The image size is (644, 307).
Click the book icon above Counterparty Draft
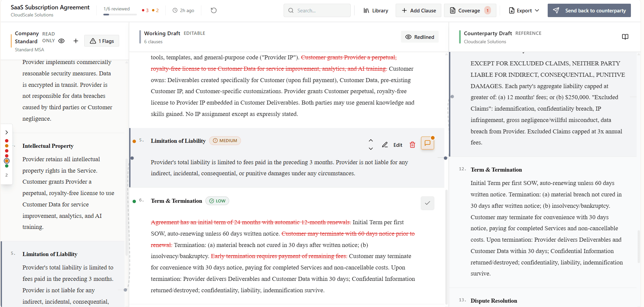click(625, 37)
